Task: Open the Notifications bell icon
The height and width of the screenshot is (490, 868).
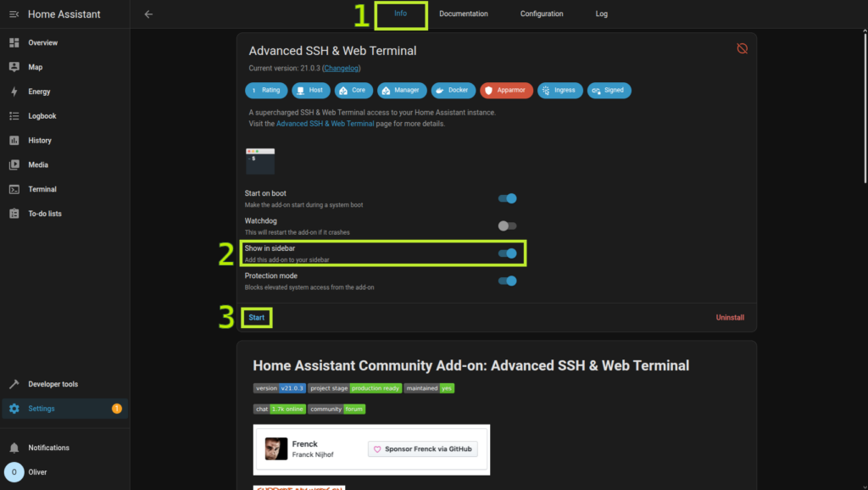Action: (14, 448)
